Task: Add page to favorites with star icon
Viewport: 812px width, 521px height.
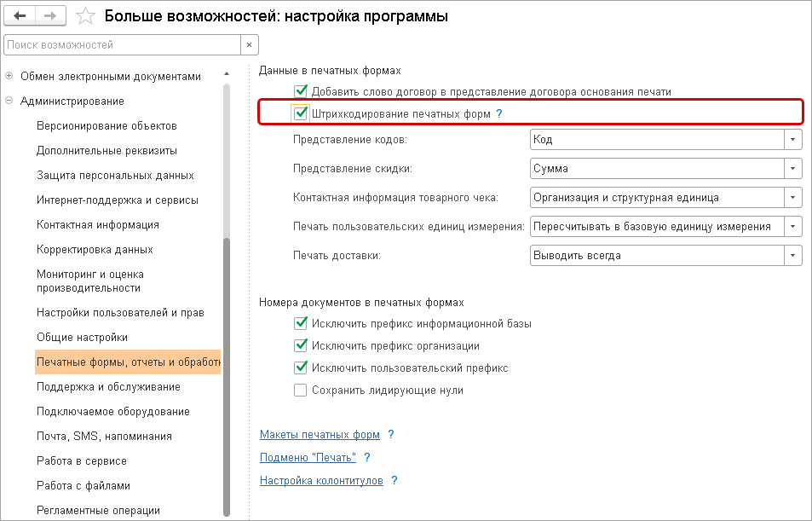Action: 85,16
